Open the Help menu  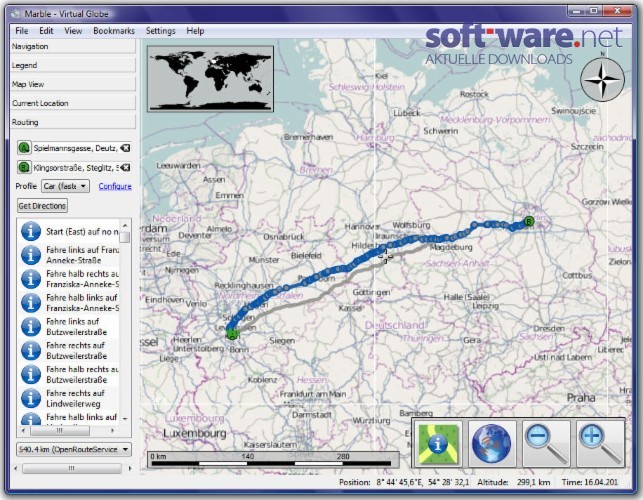195,31
